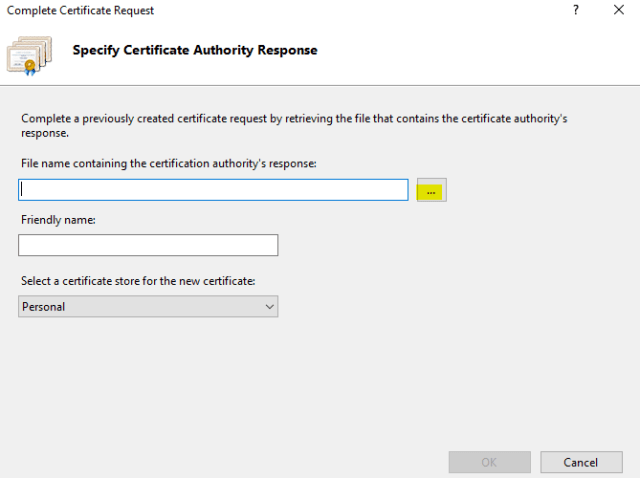
Task: Click the 'Complete Certificate Request' title bar
Action: (x=80, y=10)
